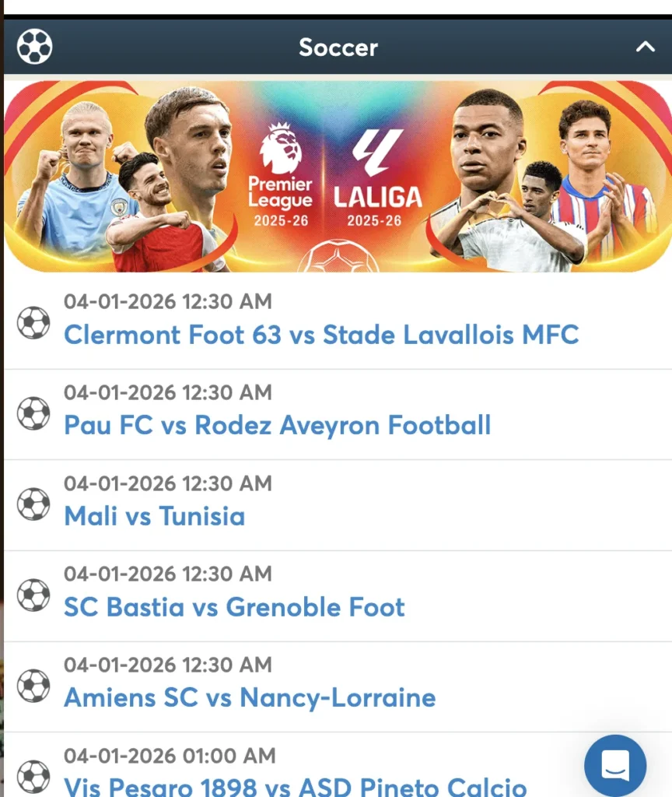
Task: Click soccer ball icon beside SC Bastia match
Action: (x=33, y=595)
